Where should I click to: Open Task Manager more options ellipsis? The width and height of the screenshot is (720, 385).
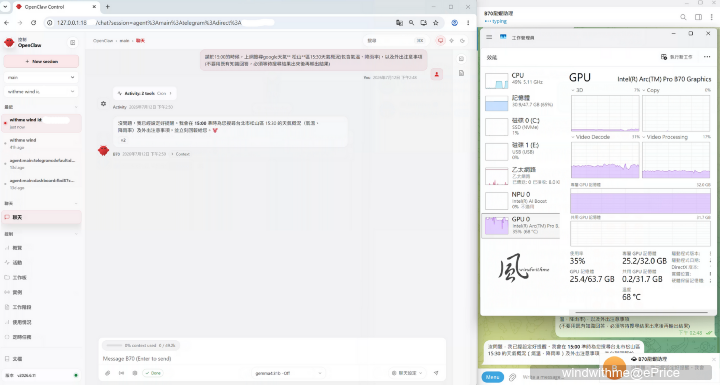tap(707, 57)
